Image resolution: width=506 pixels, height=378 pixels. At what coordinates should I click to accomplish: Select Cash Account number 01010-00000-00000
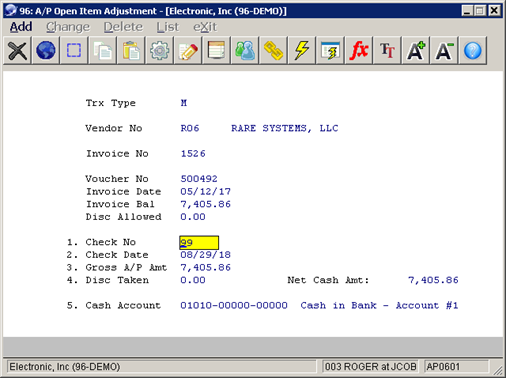click(x=234, y=305)
